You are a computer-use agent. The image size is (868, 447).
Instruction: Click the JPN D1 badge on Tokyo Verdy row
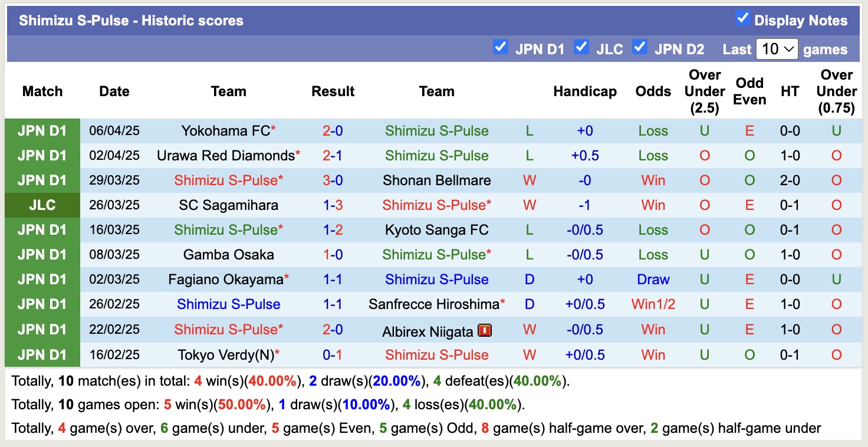[x=42, y=354]
